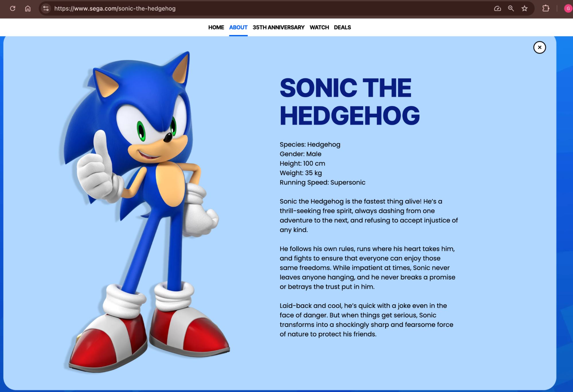Open the DEALS tab
Viewport: 573px width, 392px height.
(x=342, y=28)
